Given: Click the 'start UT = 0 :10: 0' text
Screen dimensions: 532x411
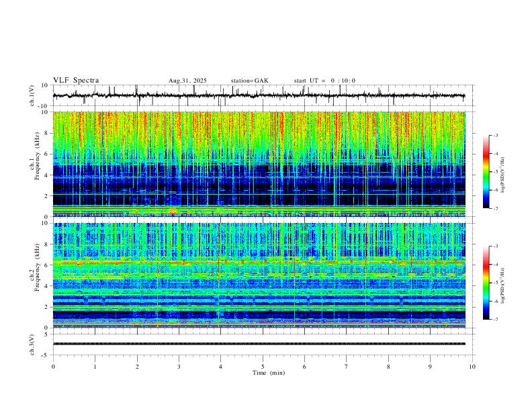Looking at the screenshot, I should (324, 81).
